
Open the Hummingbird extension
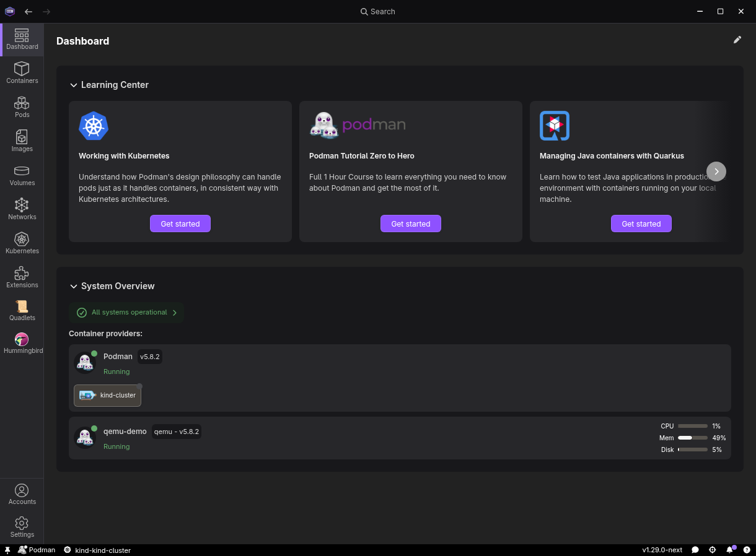pos(22,344)
